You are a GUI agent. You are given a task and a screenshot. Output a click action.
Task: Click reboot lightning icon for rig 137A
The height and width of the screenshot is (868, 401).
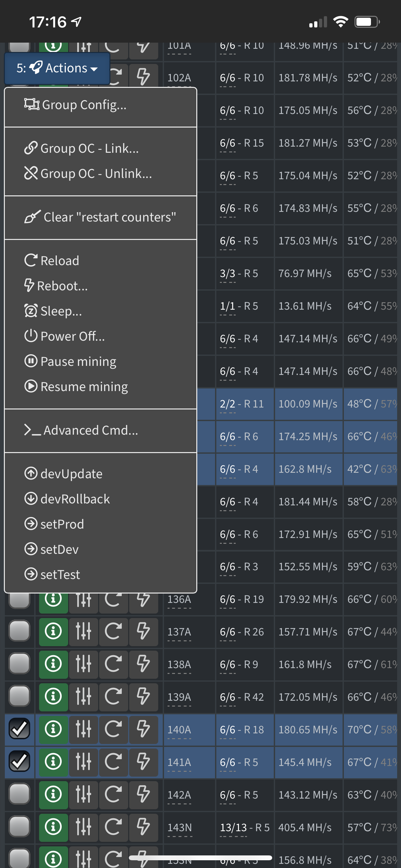coord(143,631)
